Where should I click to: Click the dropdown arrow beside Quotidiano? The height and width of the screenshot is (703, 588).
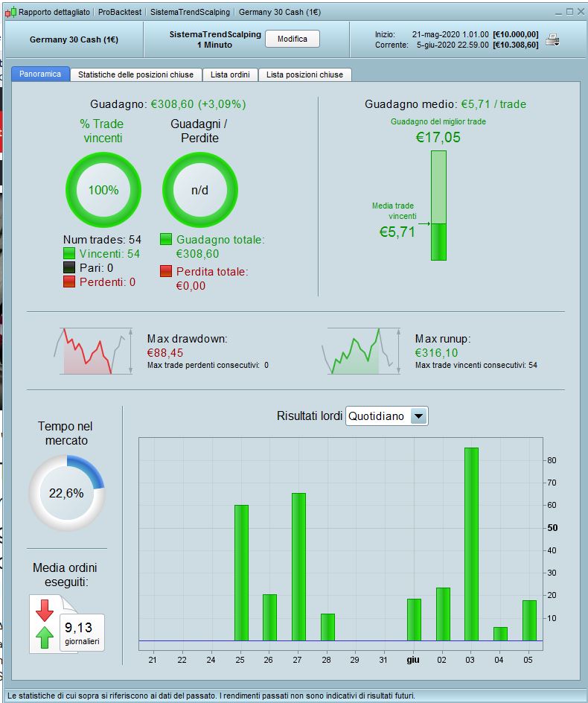coord(418,416)
